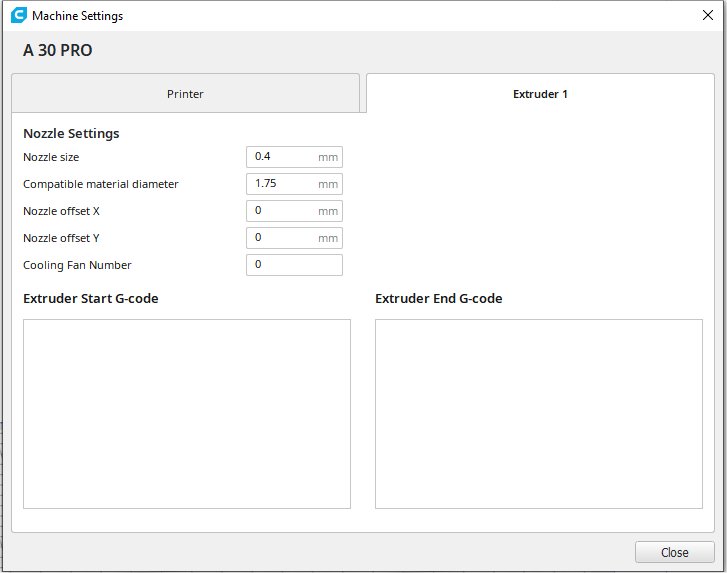Image resolution: width=727 pixels, height=573 pixels.
Task: Click the 'Extruder Start G-code' heading
Action: (x=91, y=299)
